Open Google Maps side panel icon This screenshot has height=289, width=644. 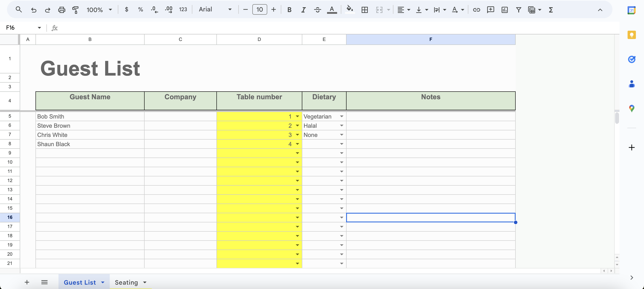tap(632, 108)
